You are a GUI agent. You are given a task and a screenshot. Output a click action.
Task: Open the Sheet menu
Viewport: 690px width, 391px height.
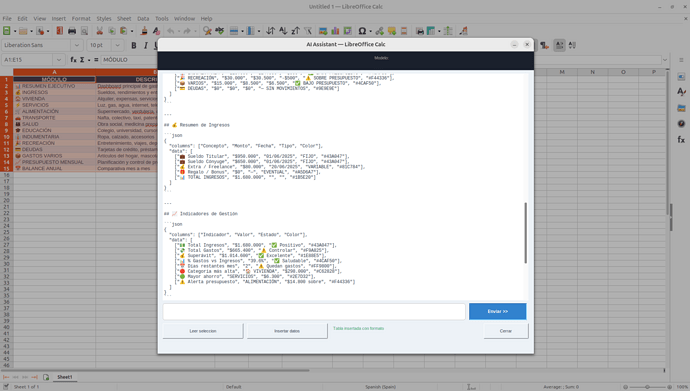(124, 18)
